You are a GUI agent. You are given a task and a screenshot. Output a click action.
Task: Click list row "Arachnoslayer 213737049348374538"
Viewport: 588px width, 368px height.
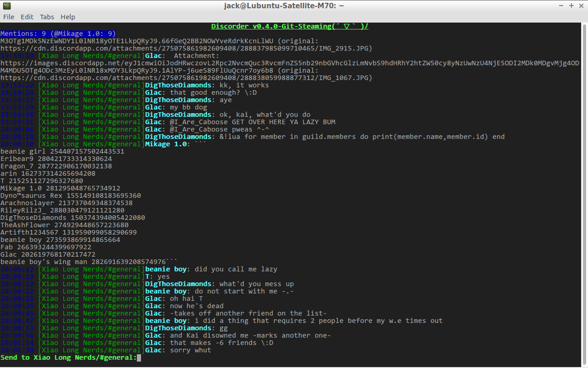[66, 203]
